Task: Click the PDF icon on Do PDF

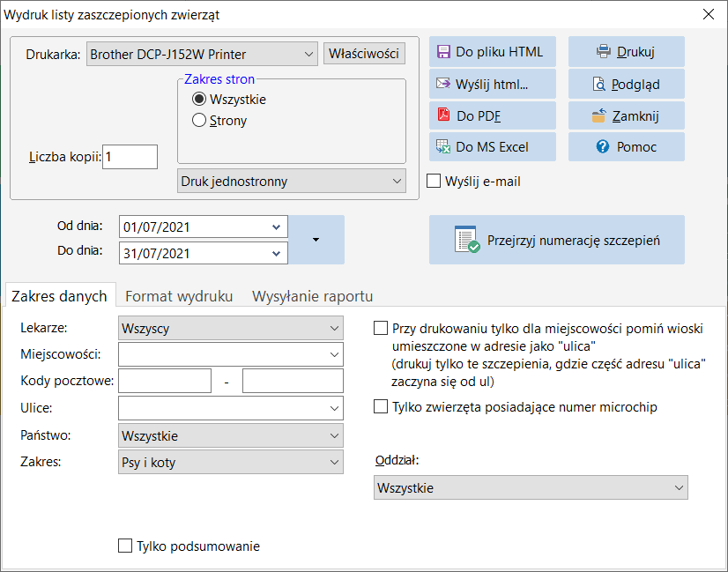Action: [444, 115]
